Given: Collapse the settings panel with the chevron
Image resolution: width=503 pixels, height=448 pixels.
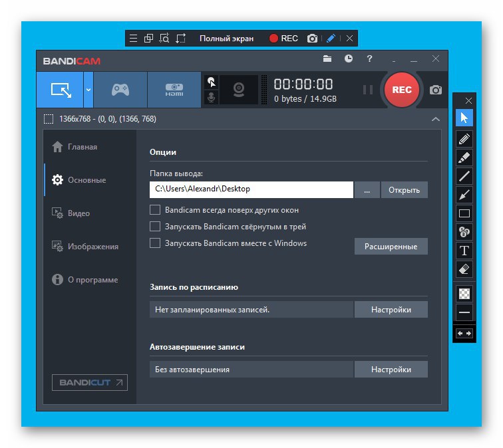Looking at the screenshot, I should click(436, 119).
